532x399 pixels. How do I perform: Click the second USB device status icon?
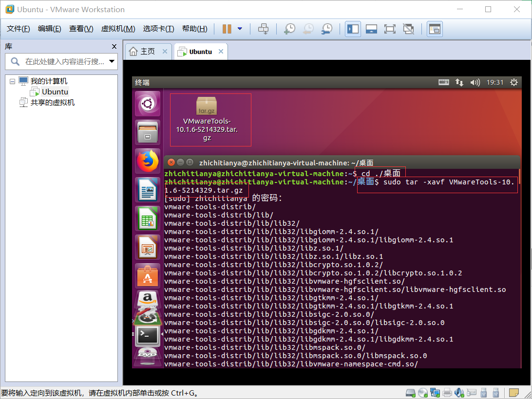[x=496, y=393]
